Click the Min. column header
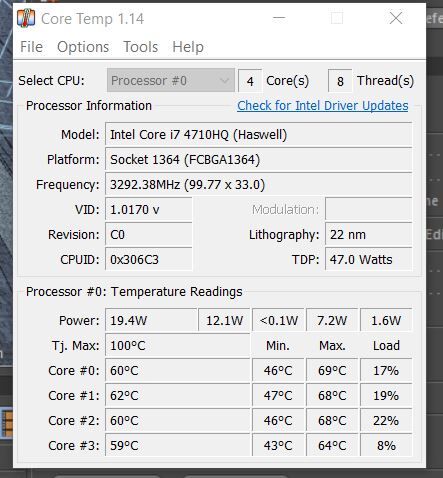Viewport: 443px width, 478px height. pyautogui.click(x=278, y=346)
